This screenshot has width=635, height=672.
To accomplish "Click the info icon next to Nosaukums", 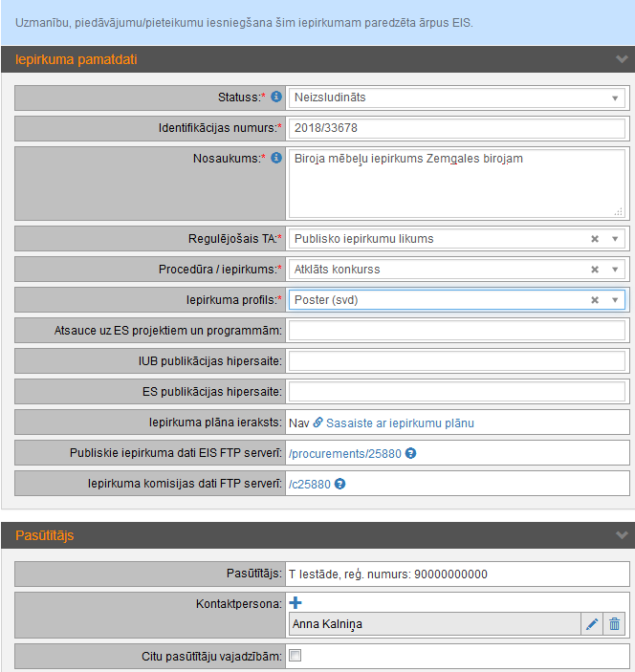I will [276, 159].
